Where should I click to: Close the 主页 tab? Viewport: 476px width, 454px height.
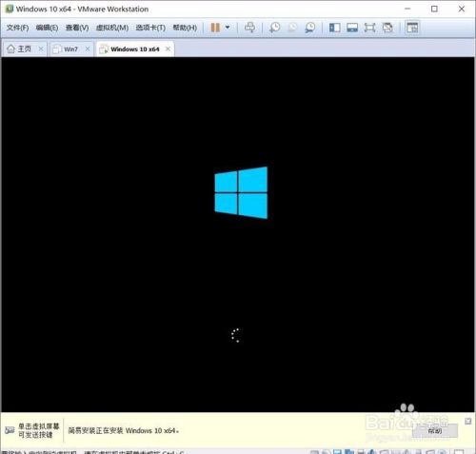click(x=41, y=49)
